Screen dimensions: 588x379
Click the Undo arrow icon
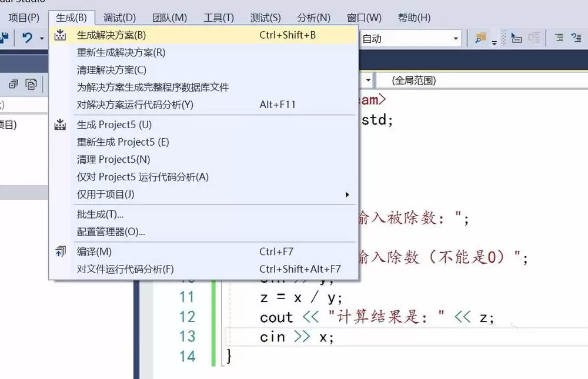click(x=27, y=38)
